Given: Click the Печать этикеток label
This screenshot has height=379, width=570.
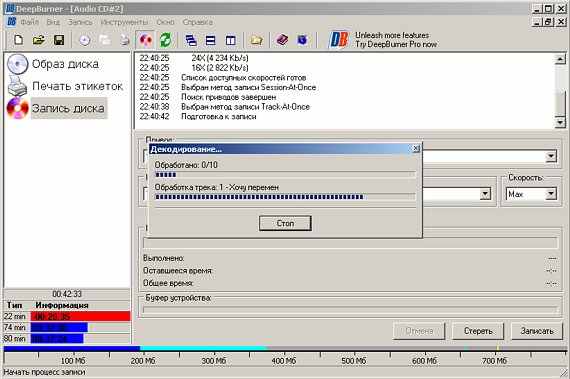Looking at the screenshot, I should click(77, 86).
